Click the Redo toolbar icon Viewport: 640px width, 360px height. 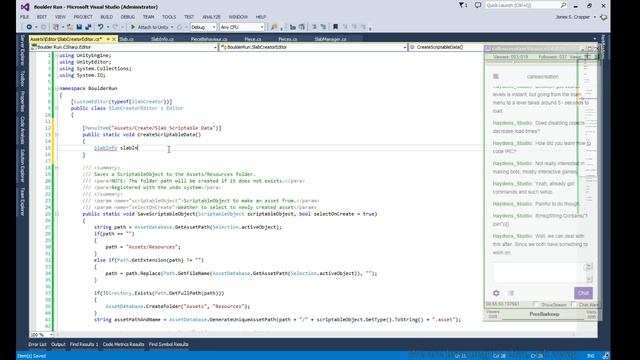pos(116,27)
